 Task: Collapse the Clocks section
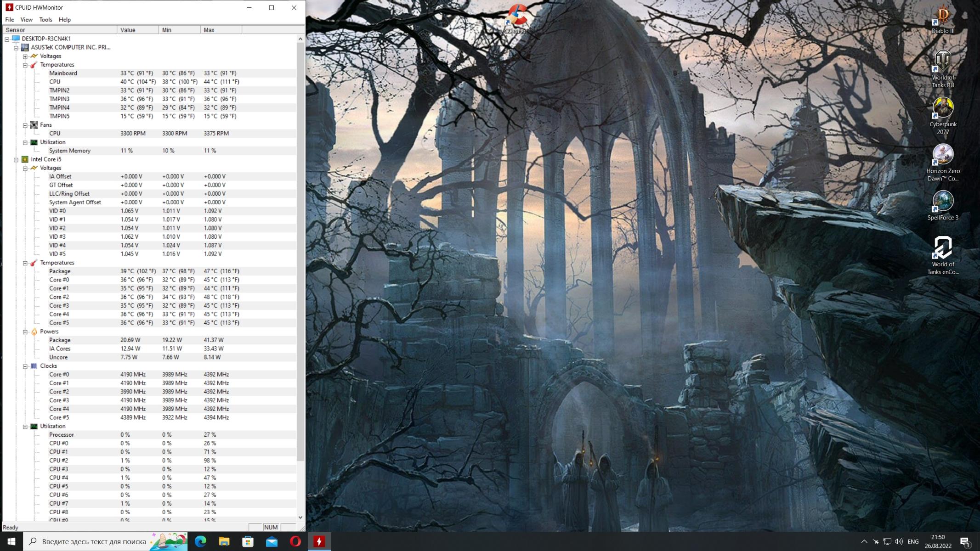pos(25,366)
